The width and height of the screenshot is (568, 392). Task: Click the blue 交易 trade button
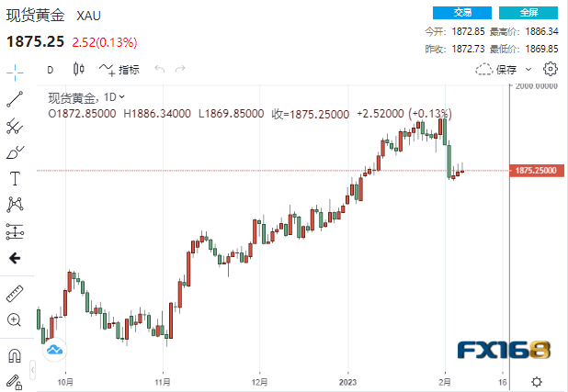pos(464,12)
